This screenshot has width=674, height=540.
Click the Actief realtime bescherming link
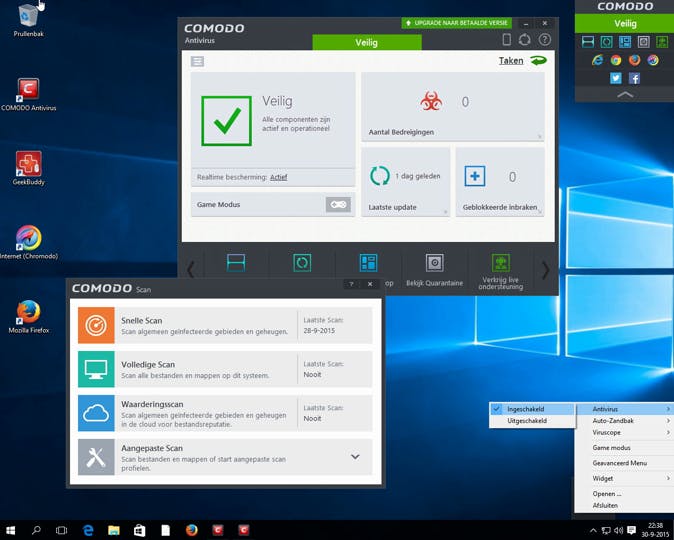[278, 177]
